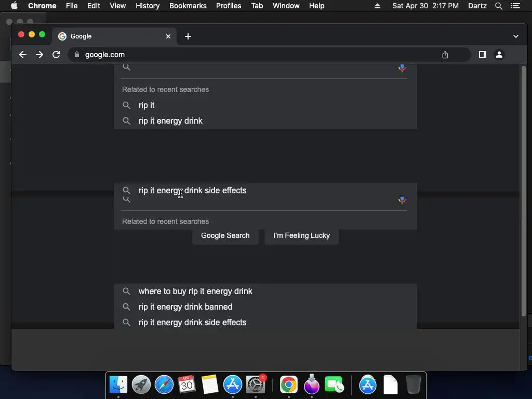Open Spotlight search in the menu bar
Image resolution: width=532 pixels, height=399 pixels.
[x=498, y=6]
